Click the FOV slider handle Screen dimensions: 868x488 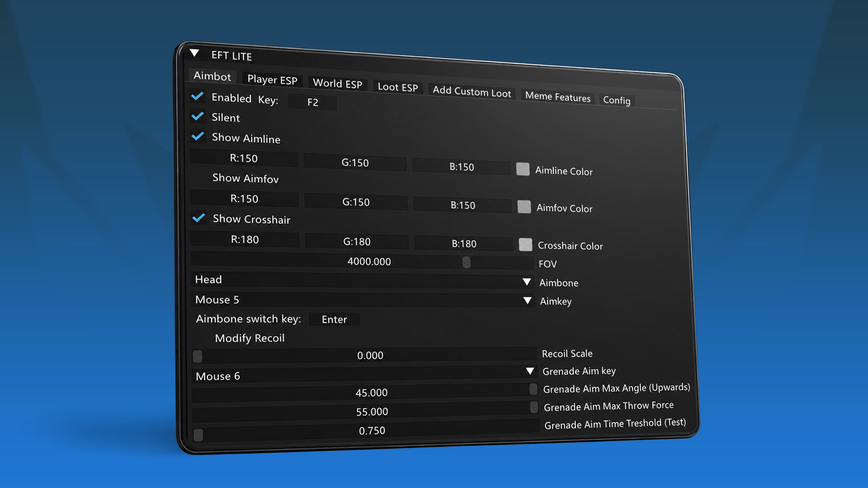tap(466, 262)
